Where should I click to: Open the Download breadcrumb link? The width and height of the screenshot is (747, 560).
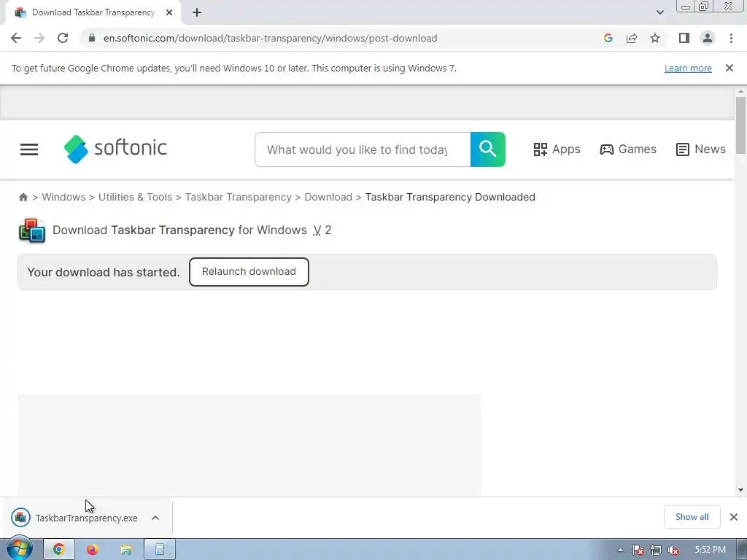tap(328, 197)
